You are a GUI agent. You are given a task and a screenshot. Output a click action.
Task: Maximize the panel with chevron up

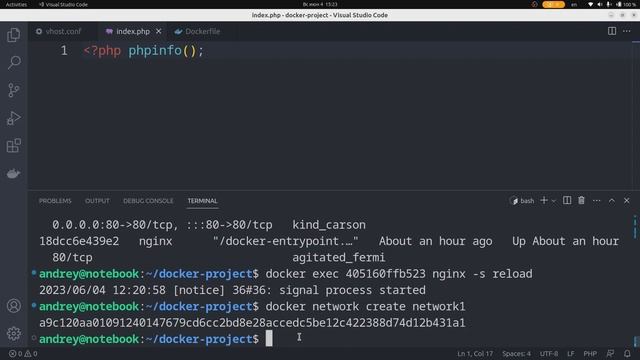[611, 201]
